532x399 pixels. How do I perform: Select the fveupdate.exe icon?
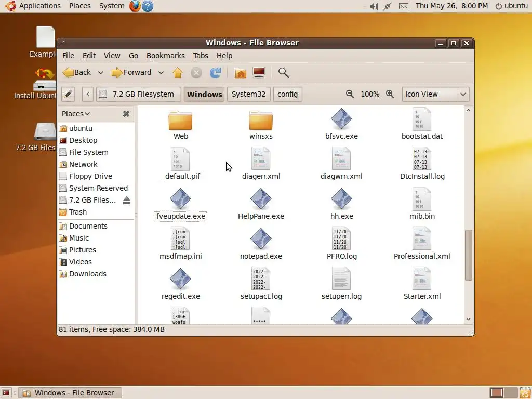180,199
